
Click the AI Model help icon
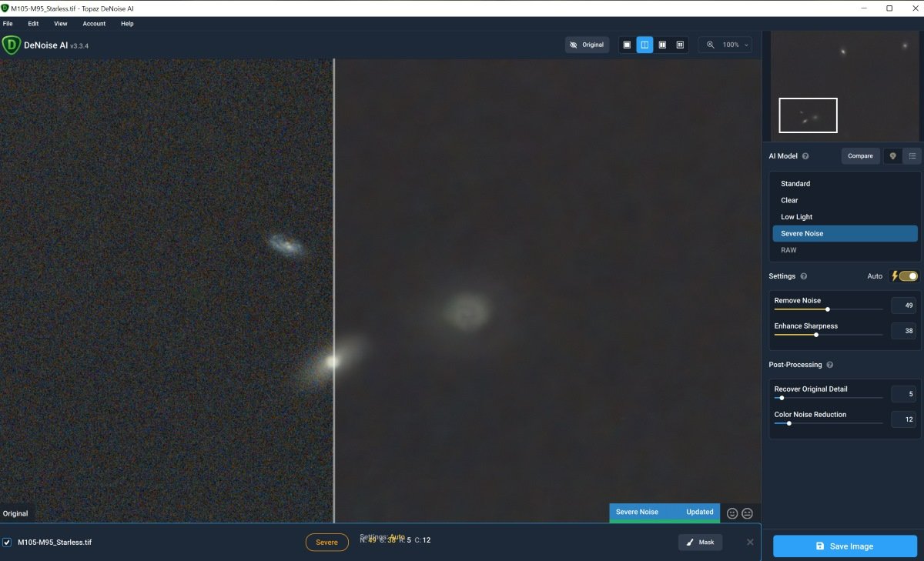[x=804, y=155]
